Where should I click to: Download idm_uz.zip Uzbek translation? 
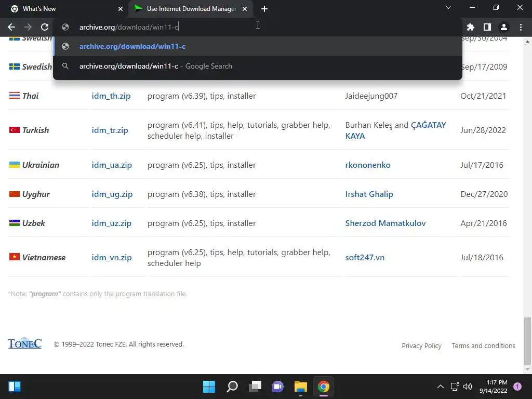pyautogui.click(x=111, y=223)
